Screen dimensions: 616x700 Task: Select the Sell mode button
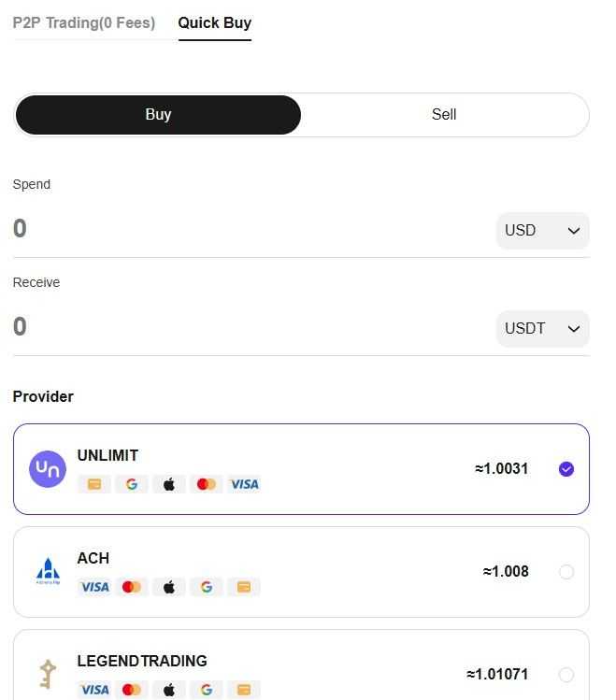point(444,114)
